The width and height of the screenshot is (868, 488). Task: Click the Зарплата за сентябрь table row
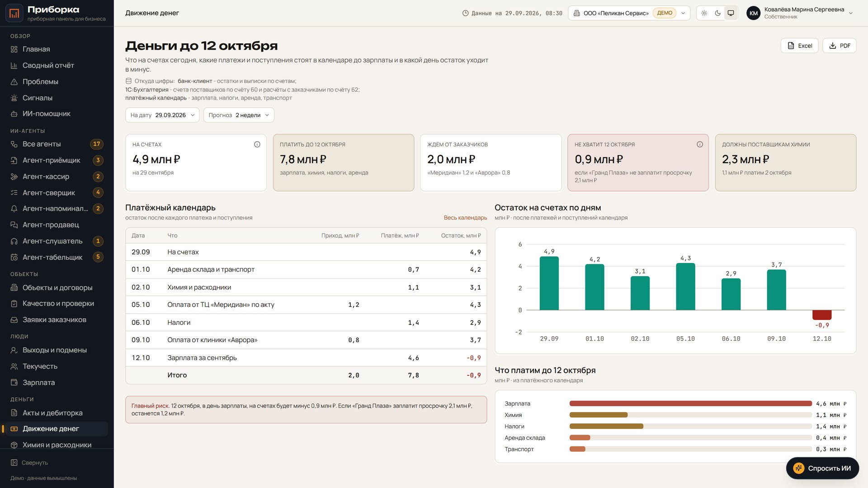click(306, 358)
